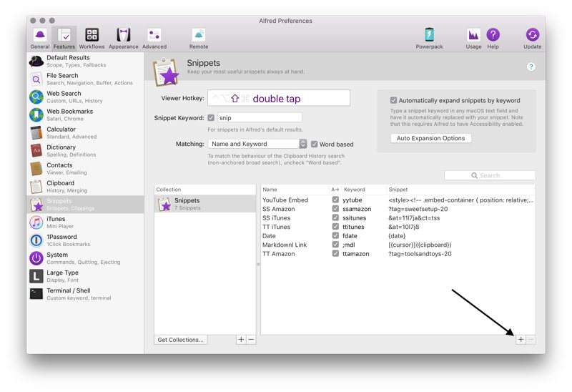
Task: Open the Powerpack section
Action: [429, 38]
